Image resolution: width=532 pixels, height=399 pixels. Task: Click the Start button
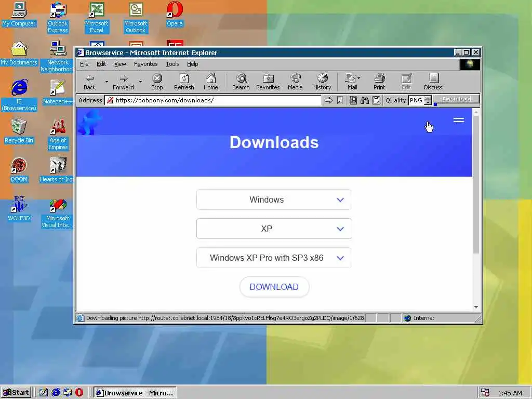[x=16, y=393]
